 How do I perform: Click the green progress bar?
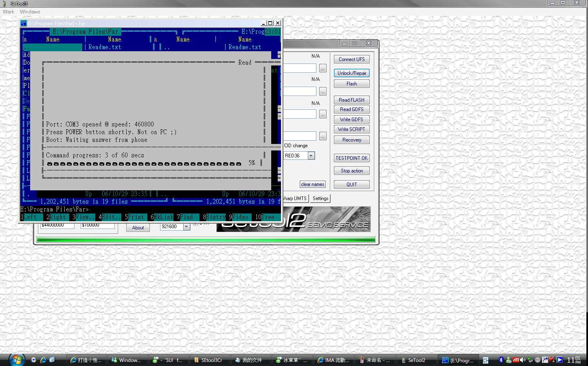pos(206,240)
